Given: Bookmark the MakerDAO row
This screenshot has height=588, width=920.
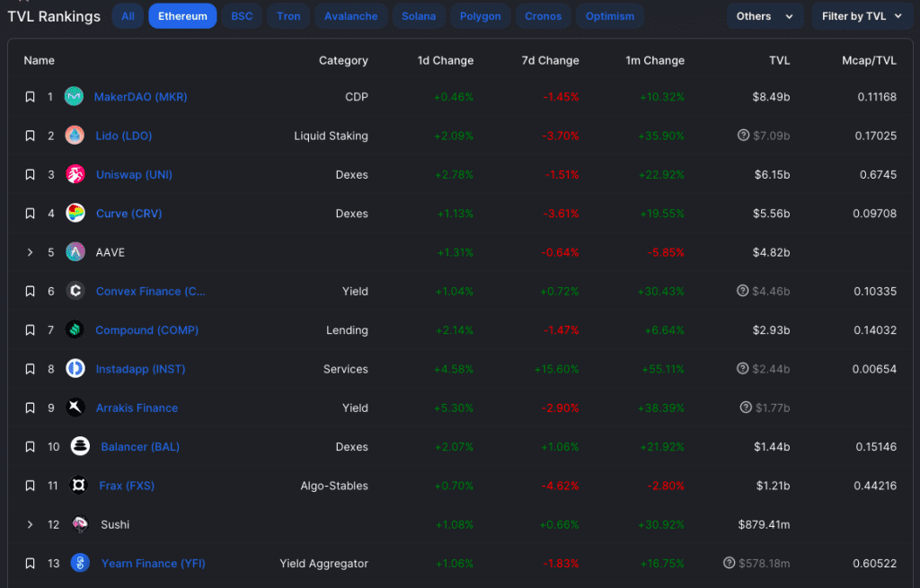Looking at the screenshot, I should pos(30,97).
